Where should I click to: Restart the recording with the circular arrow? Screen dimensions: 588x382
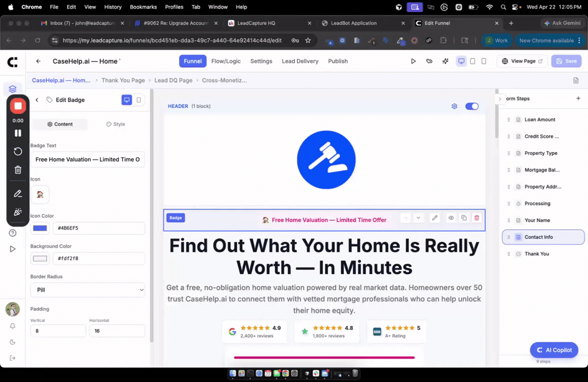[18, 151]
